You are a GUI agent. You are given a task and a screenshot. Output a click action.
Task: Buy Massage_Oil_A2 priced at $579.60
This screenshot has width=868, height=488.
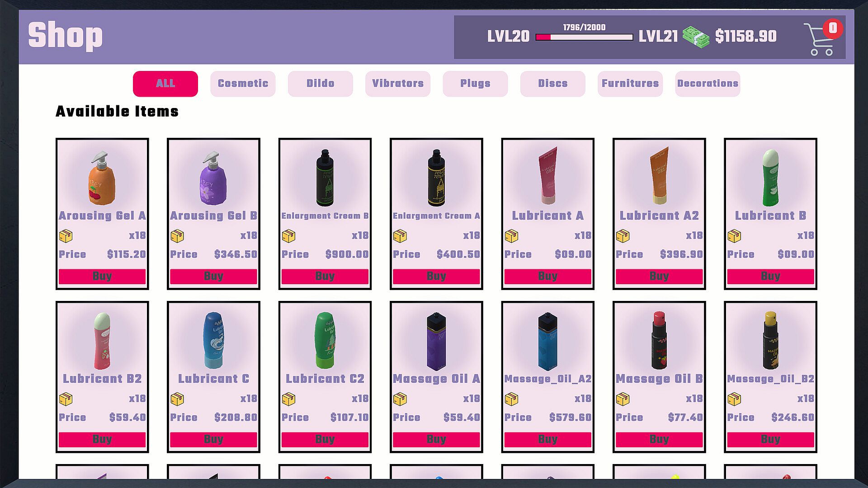548,440
